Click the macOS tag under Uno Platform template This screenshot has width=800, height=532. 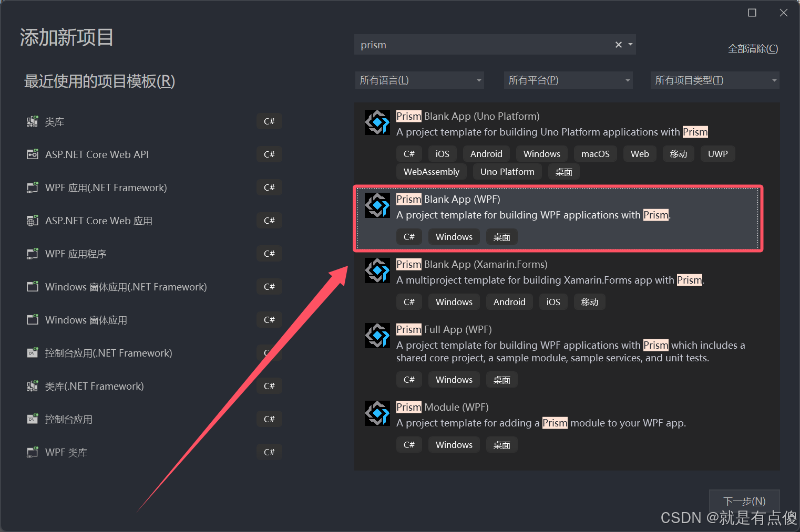pyautogui.click(x=596, y=154)
